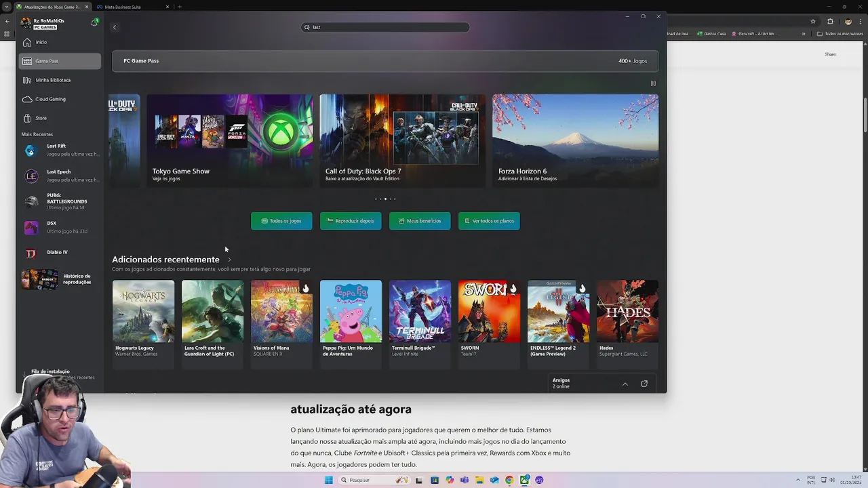Expand Adicionados recentemente with chevron arrow

tap(229, 260)
